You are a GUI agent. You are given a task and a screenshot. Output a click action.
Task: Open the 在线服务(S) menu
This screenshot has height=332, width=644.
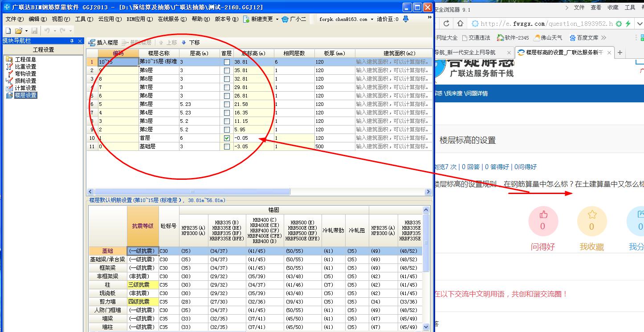click(172, 19)
